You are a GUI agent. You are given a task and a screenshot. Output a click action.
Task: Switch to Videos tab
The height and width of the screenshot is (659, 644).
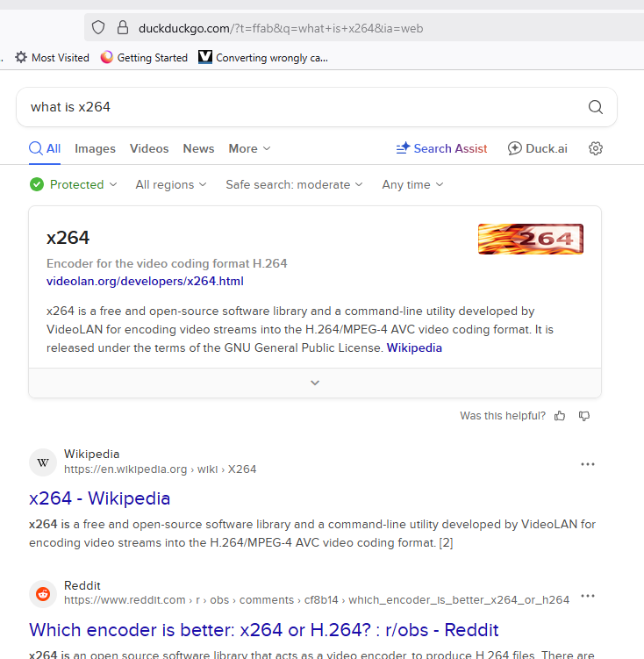[149, 148]
